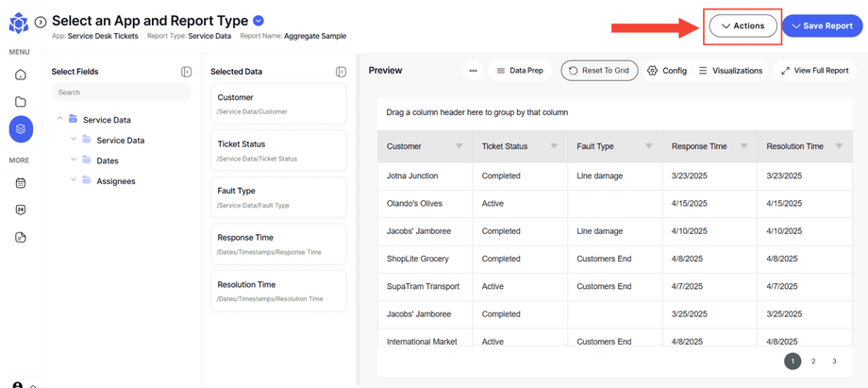Open the Actions dropdown

click(x=743, y=25)
